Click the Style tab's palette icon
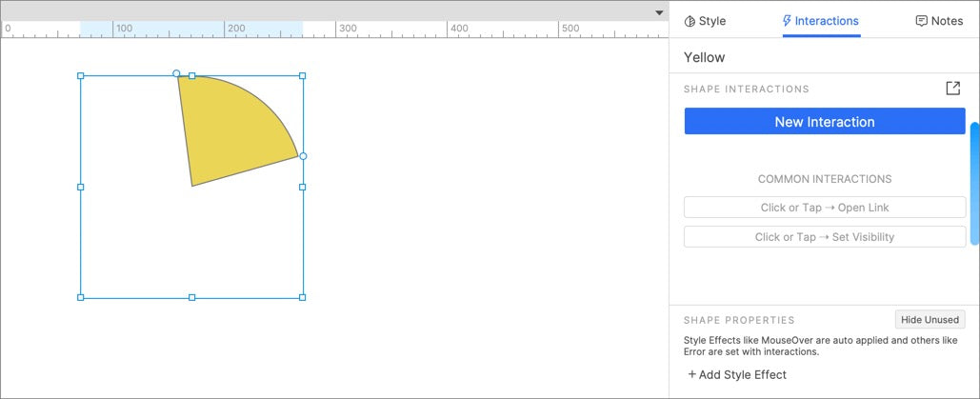Viewport: 980px width, 399px height. (690, 21)
